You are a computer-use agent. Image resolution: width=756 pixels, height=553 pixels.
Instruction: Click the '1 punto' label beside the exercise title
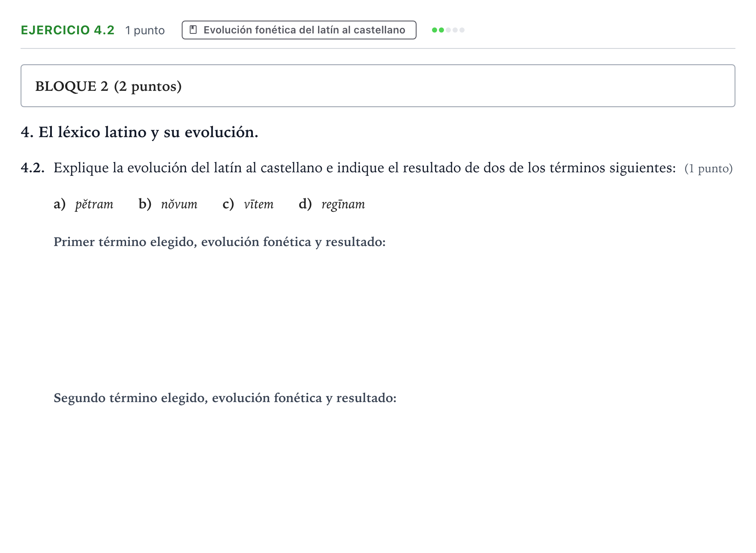click(145, 30)
